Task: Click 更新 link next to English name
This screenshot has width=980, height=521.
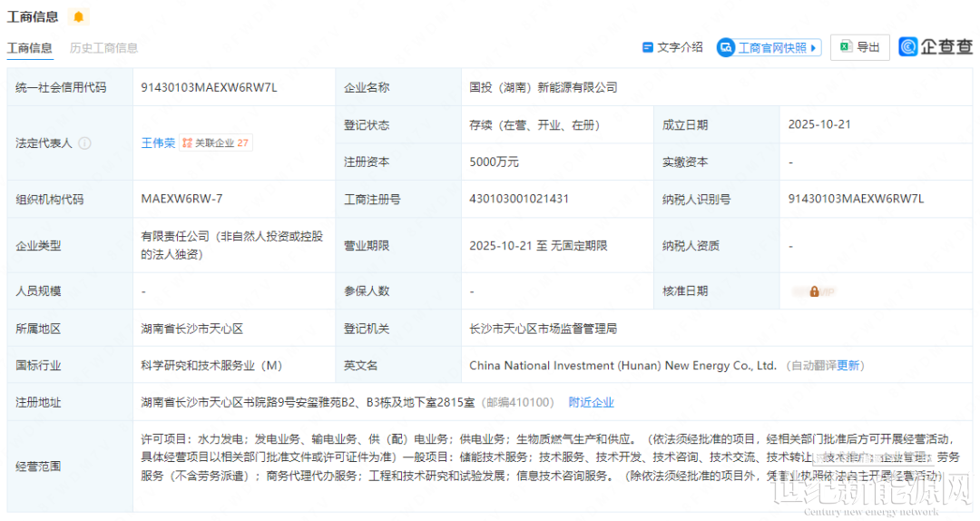Action: pos(848,366)
